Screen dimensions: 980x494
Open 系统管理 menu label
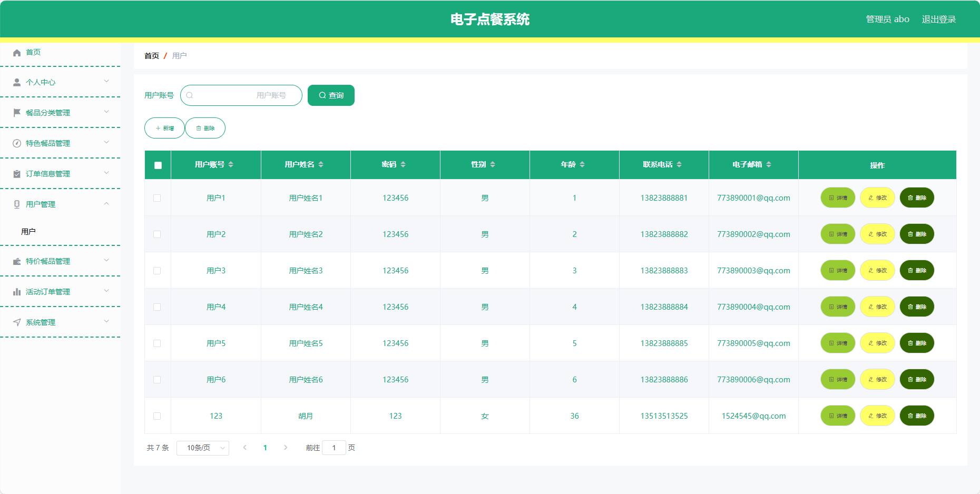[41, 322]
